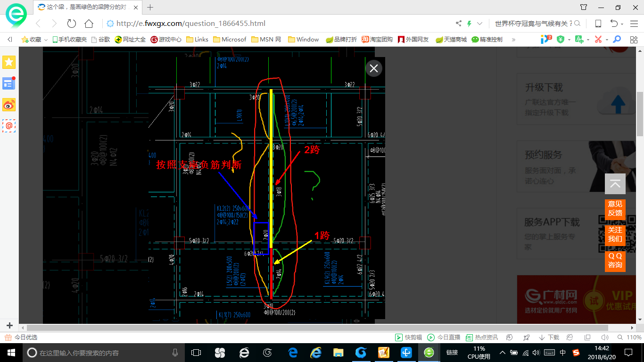Expand the address bar dropdown arrow
The width and height of the screenshot is (644, 362).
click(479, 24)
